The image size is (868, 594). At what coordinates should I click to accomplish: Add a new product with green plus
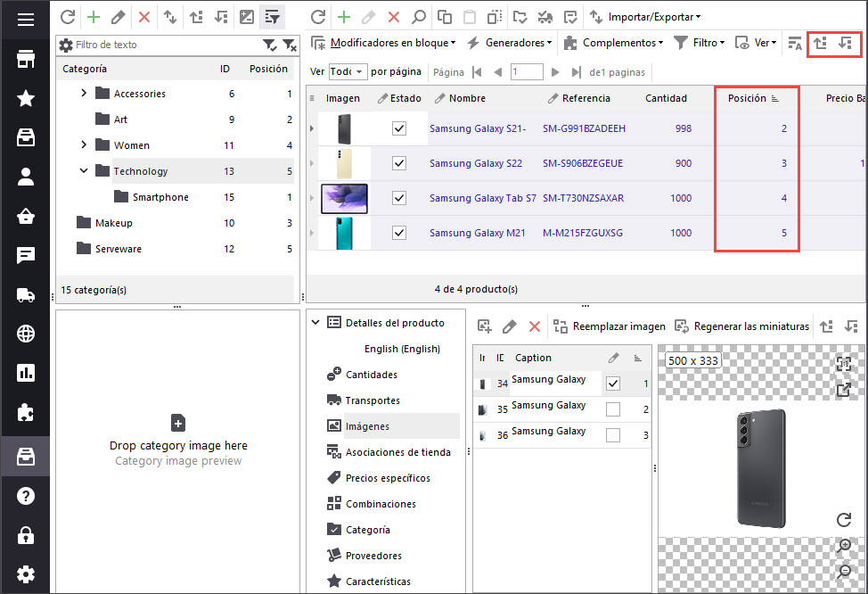tap(344, 17)
